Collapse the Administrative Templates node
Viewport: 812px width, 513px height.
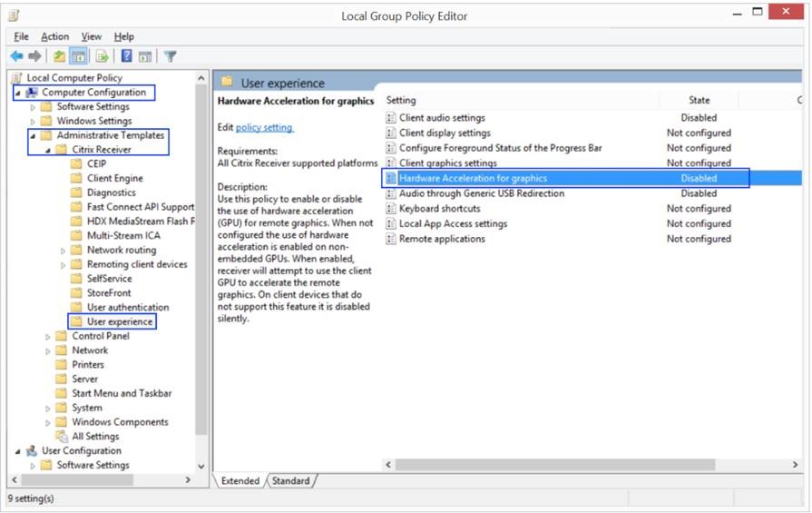(x=34, y=136)
